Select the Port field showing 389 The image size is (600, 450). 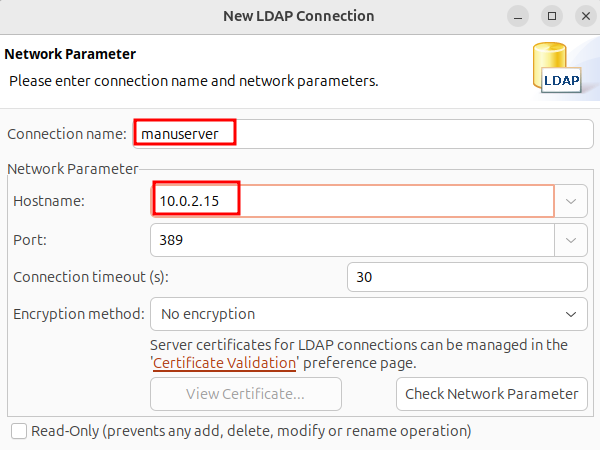coord(352,240)
